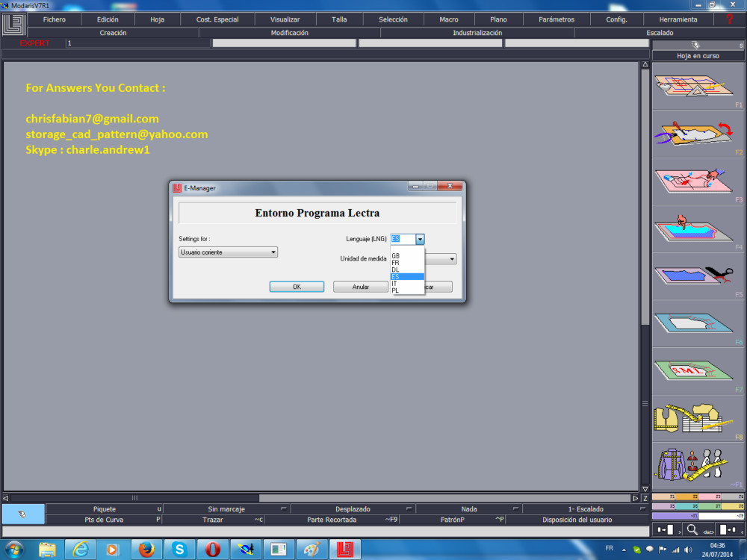
Task: Click the input field showing 1
Action: click(x=137, y=43)
